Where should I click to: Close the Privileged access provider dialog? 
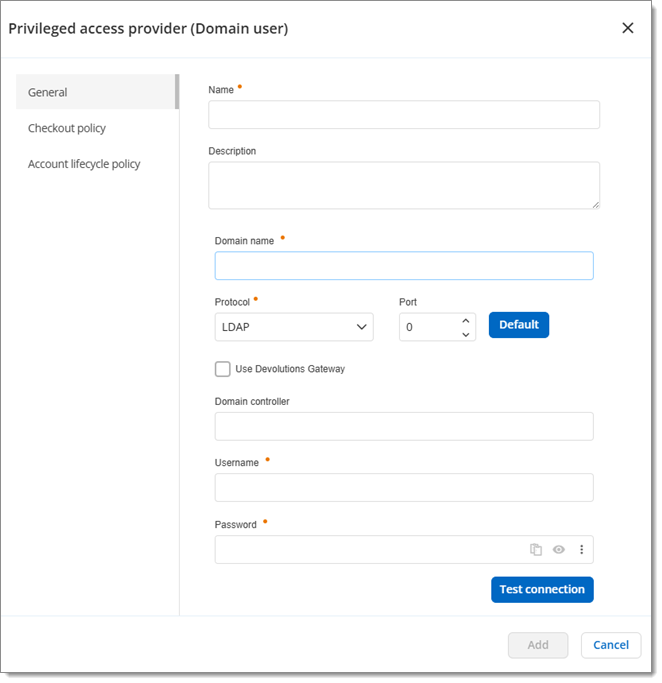pos(628,28)
